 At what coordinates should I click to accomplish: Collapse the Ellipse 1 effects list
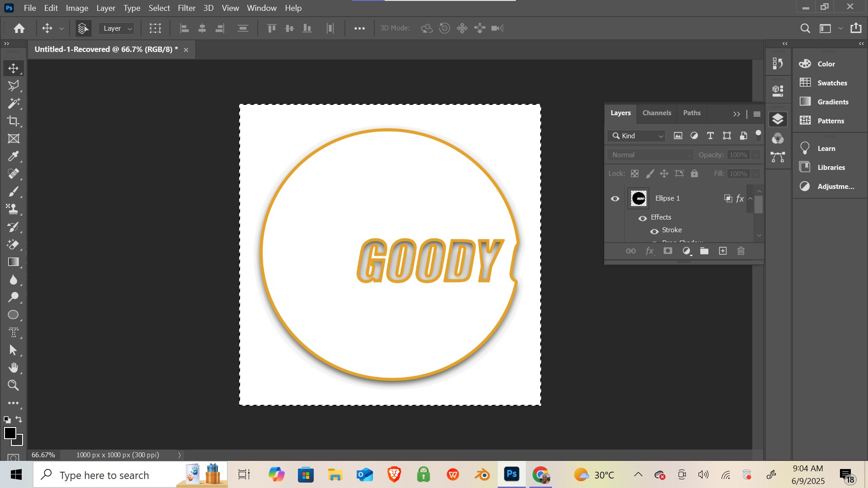pos(750,198)
